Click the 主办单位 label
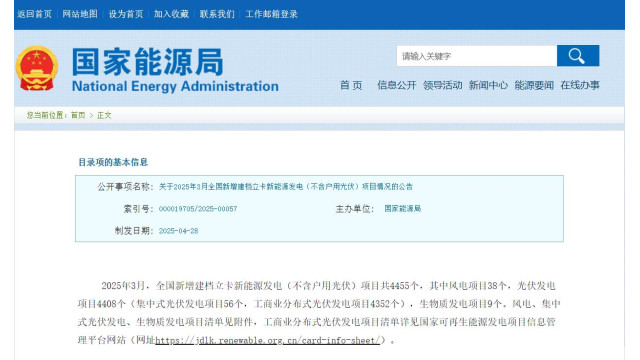Image resolution: width=640 pixels, height=360 pixels. tap(355, 209)
